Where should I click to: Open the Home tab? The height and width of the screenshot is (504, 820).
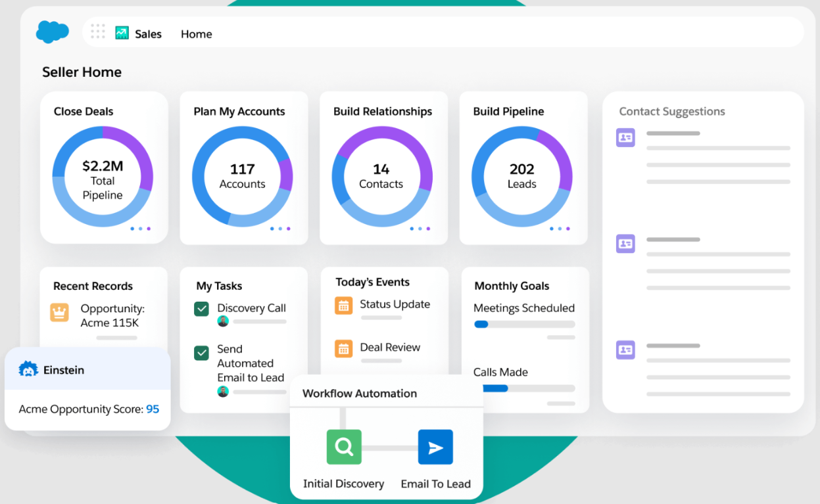point(197,34)
